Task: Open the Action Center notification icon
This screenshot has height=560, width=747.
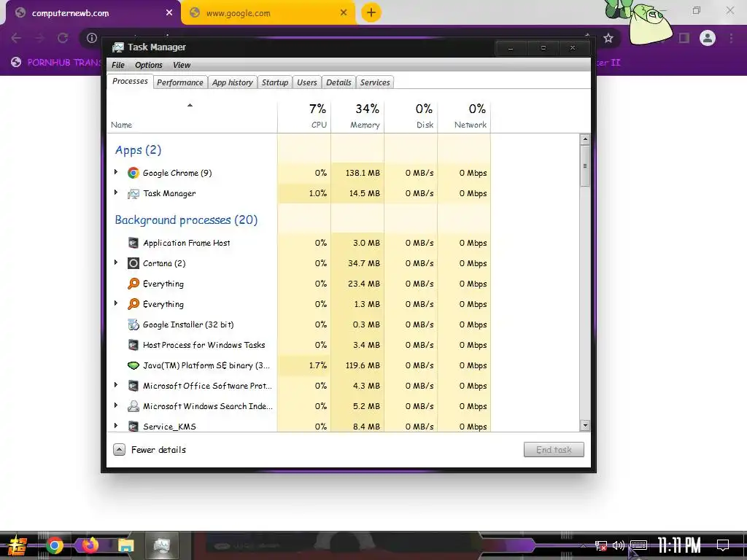Action: (x=723, y=545)
